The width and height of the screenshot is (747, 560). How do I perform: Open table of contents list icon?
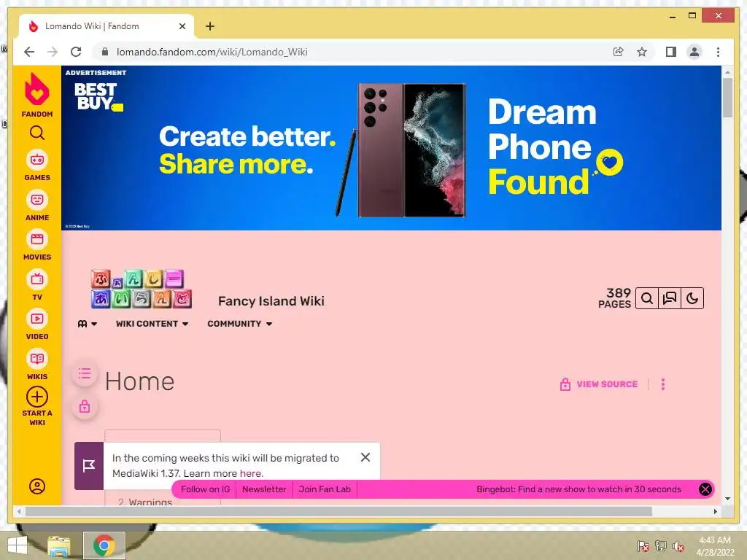pos(85,374)
